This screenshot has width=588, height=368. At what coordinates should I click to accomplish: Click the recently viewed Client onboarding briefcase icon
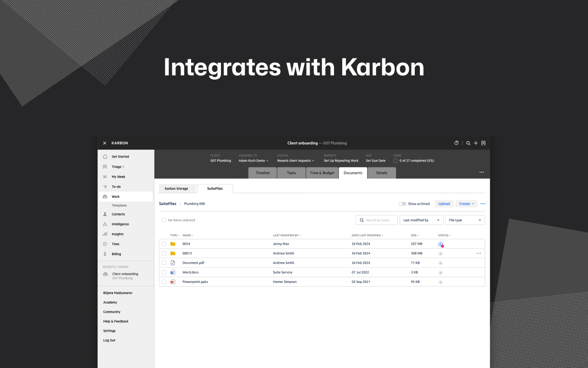point(105,274)
